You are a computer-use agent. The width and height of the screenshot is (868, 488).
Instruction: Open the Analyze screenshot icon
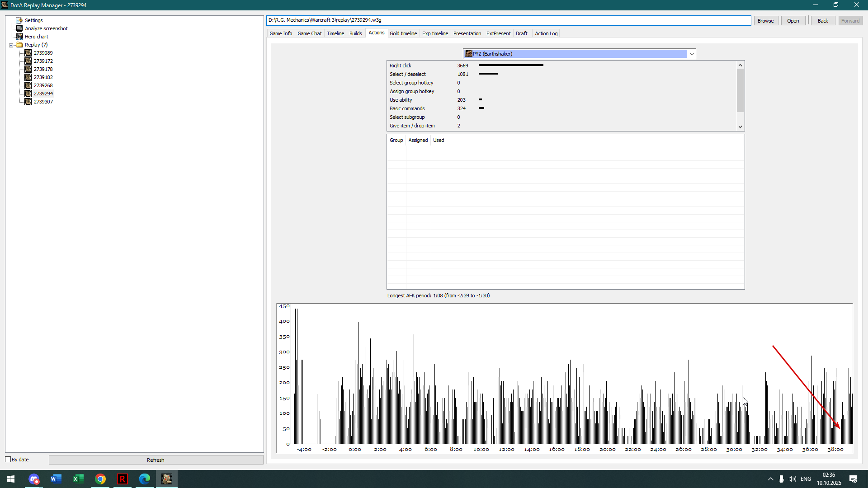tap(19, 28)
